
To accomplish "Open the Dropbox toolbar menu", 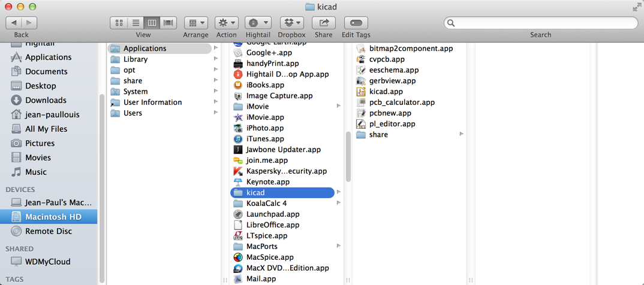I will pos(292,23).
